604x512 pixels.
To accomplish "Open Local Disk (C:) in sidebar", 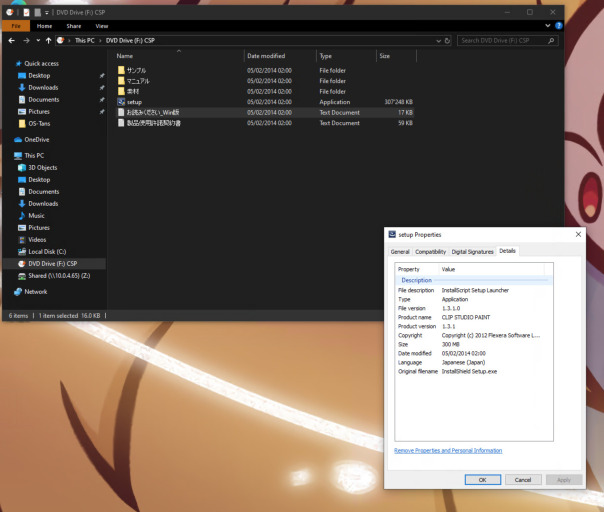I will click(x=47, y=251).
